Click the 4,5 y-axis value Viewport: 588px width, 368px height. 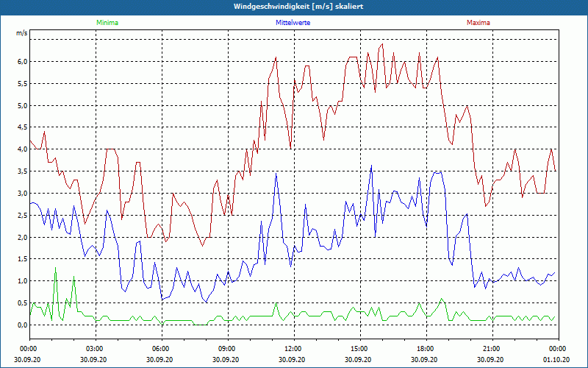coord(22,127)
